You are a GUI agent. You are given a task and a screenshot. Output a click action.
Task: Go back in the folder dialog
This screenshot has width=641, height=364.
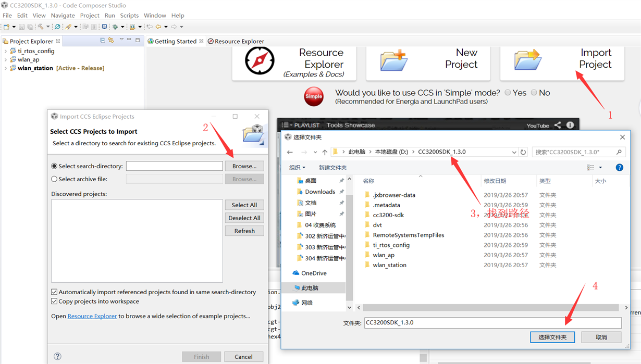(290, 152)
